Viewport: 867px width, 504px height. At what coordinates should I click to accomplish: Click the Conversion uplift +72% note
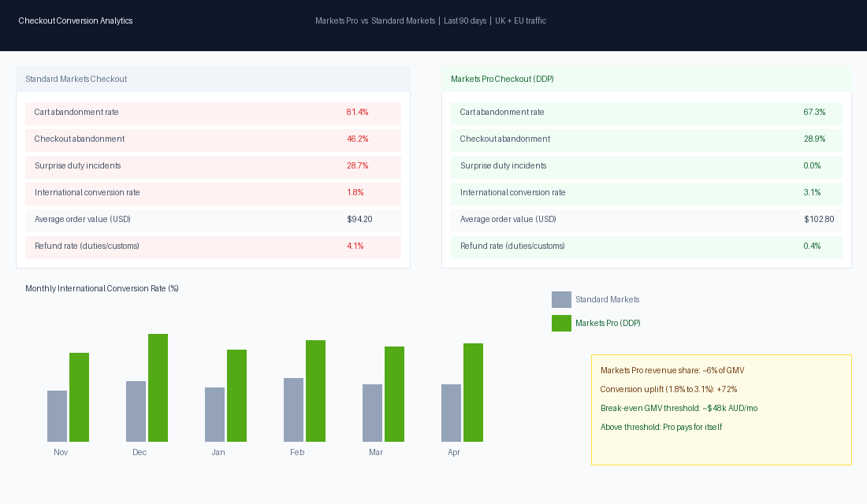point(668,389)
